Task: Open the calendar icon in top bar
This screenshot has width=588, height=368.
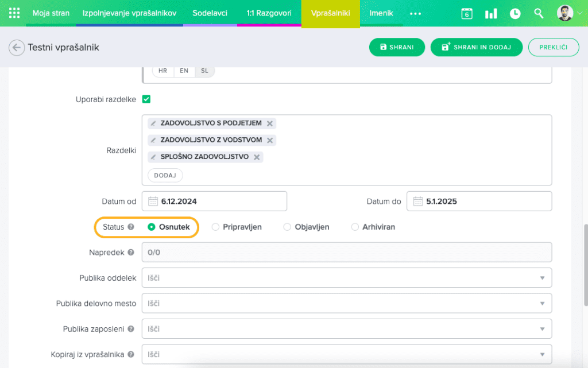Action: coord(467,14)
